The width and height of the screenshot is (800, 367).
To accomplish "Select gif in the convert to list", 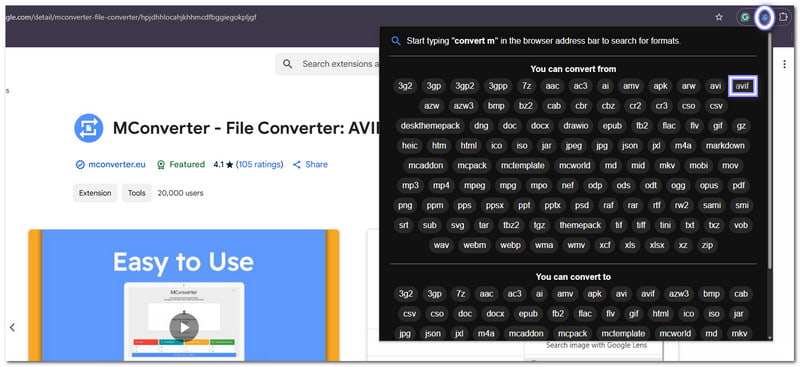I will [634, 313].
